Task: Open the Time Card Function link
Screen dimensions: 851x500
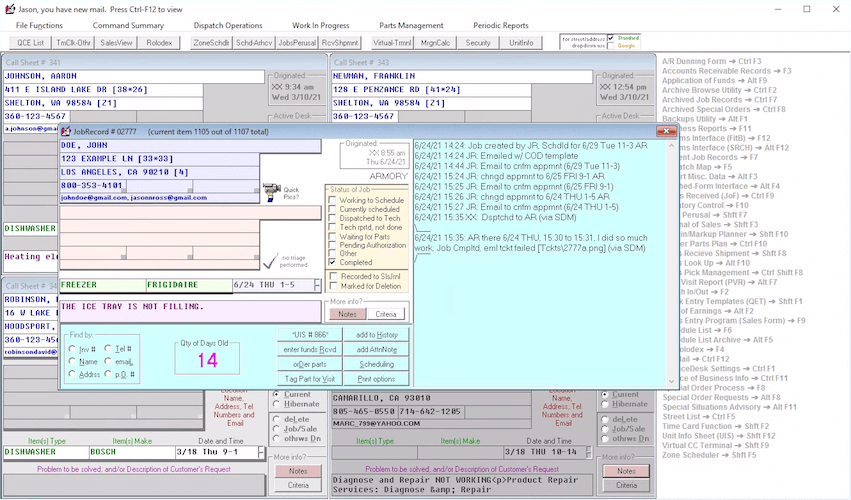Action: pos(715,426)
